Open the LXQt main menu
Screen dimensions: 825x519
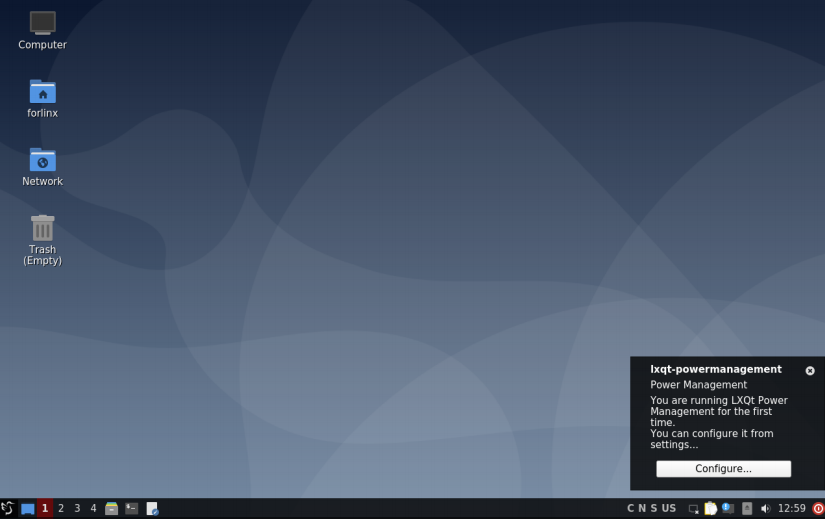pos(7,508)
